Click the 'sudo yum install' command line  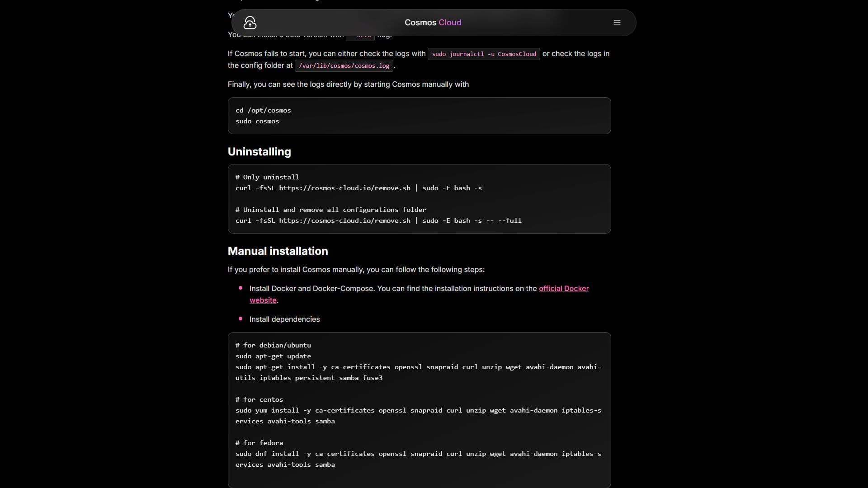pos(418,416)
